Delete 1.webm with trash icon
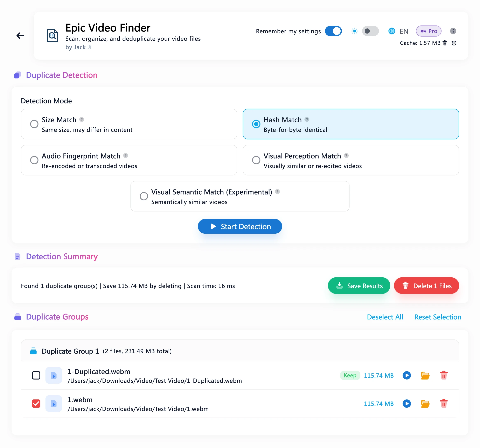This screenshot has height=448, width=480. [x=444, y=404]
